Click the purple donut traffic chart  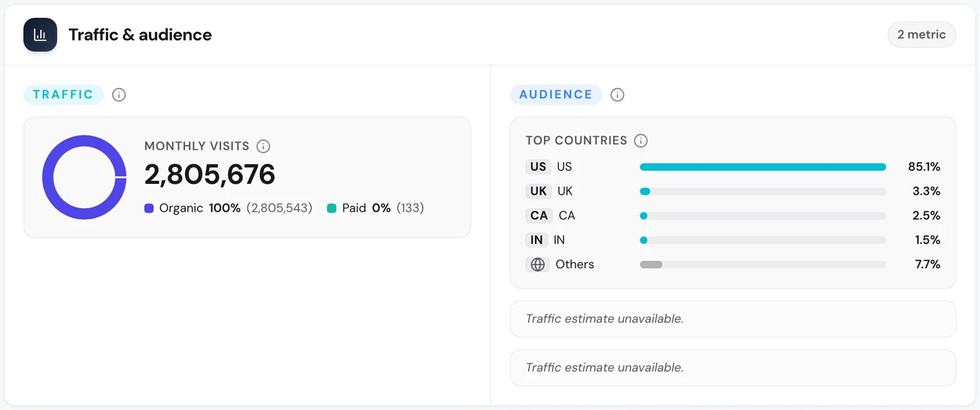(84, 177)
